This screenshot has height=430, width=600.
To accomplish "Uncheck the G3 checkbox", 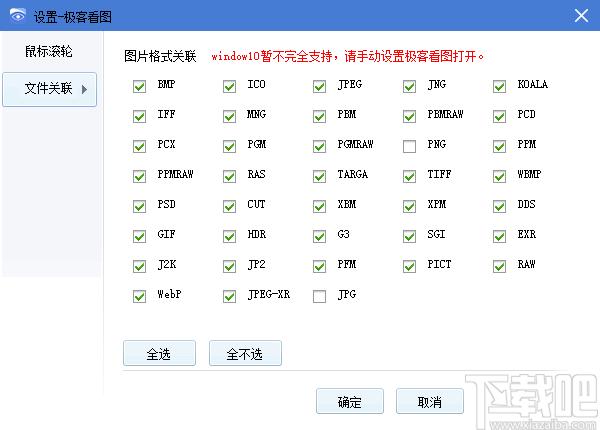I will click(319, 236).
